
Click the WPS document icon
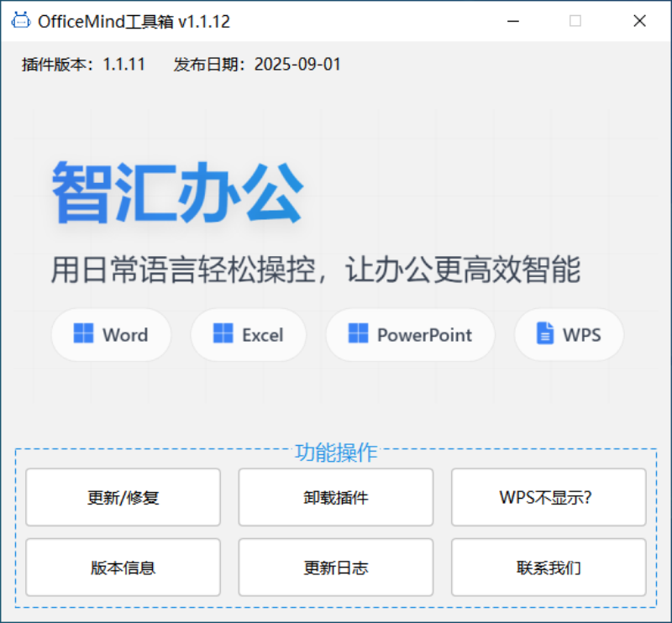(544, 334)
